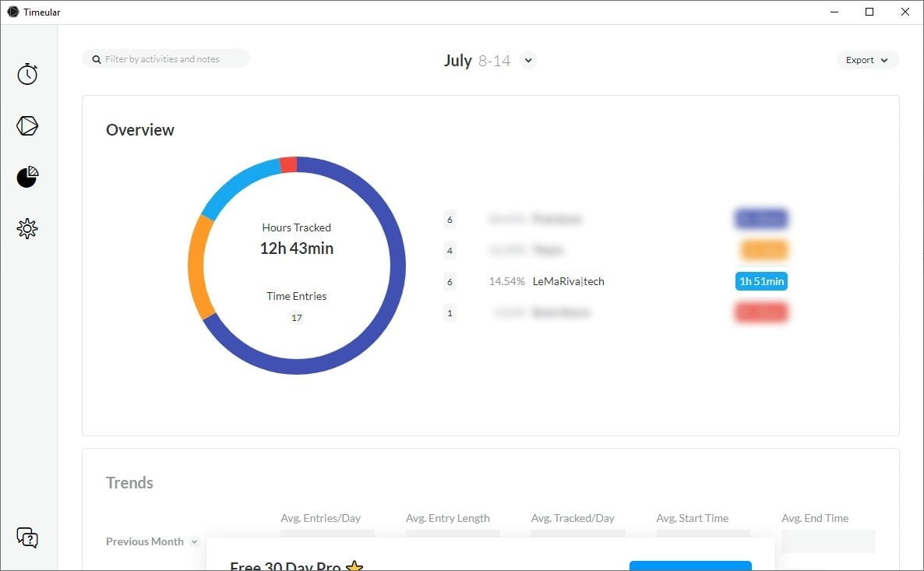Image resolution: width=924 pixels, height=571 pixels.
Task: Click the Timeular logo in title bar
Action: (13, 12)
